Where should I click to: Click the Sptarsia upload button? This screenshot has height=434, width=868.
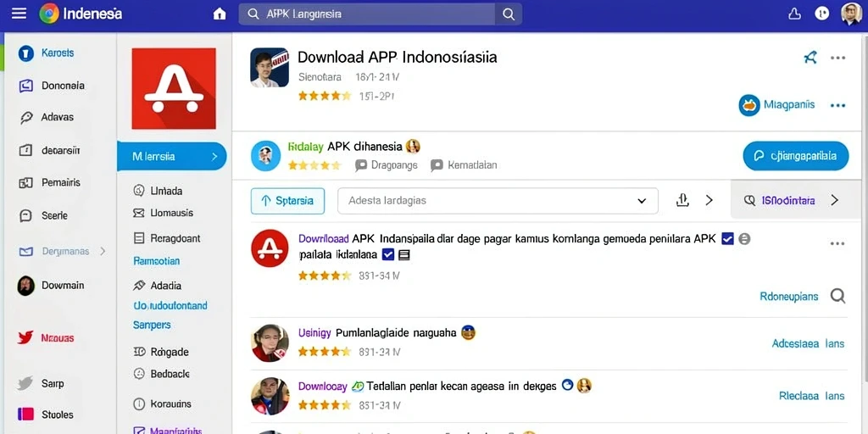[287, 201]
